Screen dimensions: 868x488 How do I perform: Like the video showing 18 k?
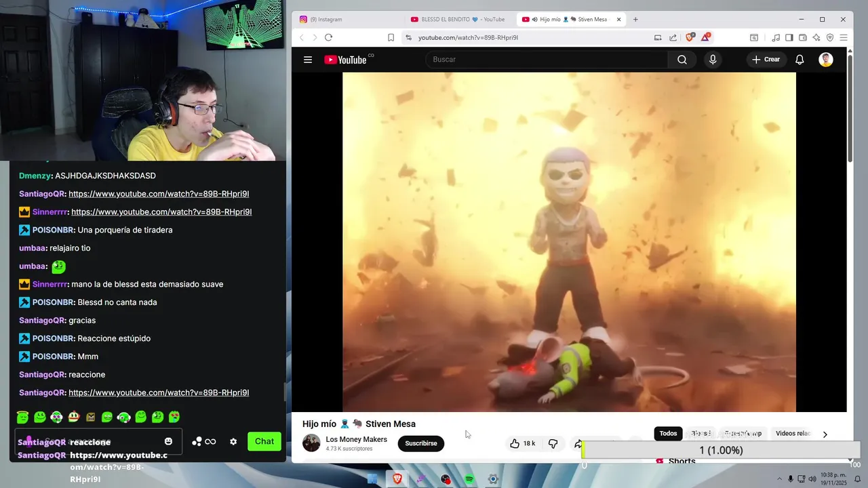(x=522, y=443)
